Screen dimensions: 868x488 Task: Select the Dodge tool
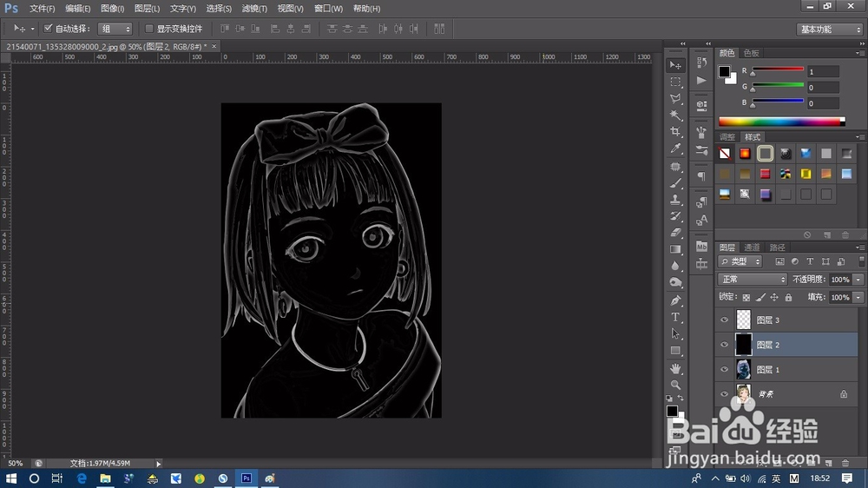coord(675,282)
